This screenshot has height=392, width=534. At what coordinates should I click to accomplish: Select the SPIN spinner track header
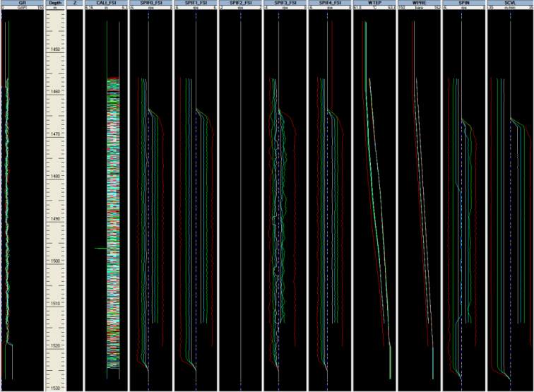pyautogui.click(x=463, y=3)
